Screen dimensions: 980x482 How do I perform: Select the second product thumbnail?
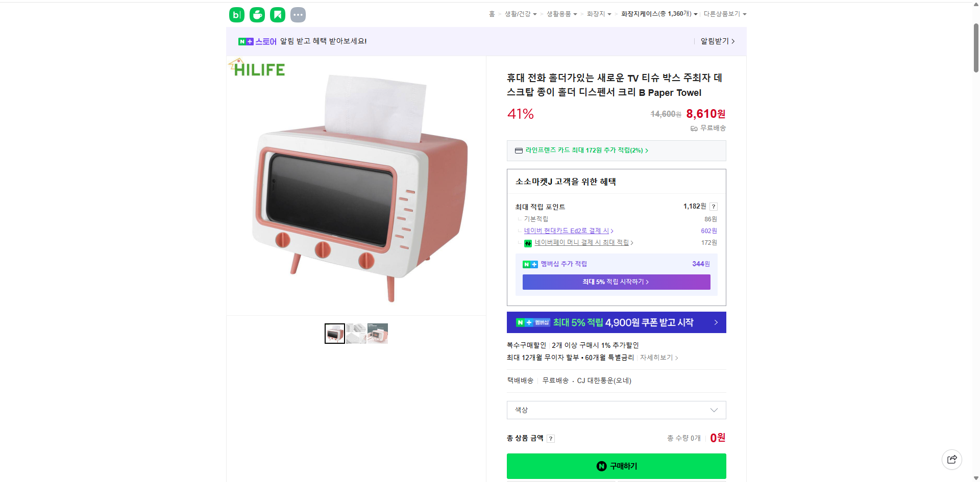coord(356,333)
